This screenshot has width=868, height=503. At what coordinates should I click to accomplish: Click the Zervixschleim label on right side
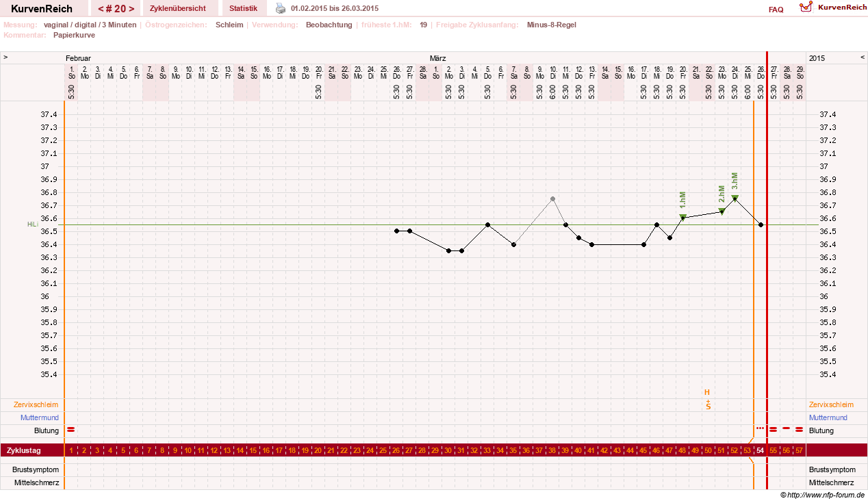(832, 404)
